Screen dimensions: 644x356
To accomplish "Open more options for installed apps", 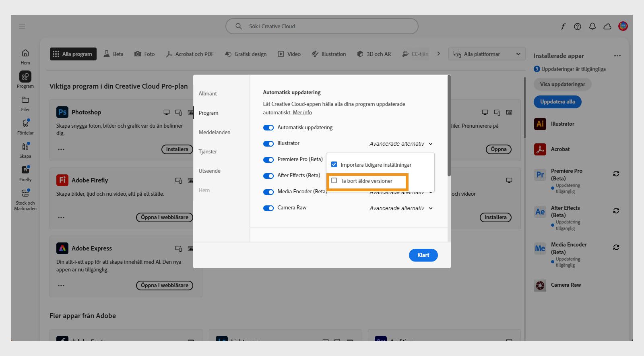I will (617, 56).
